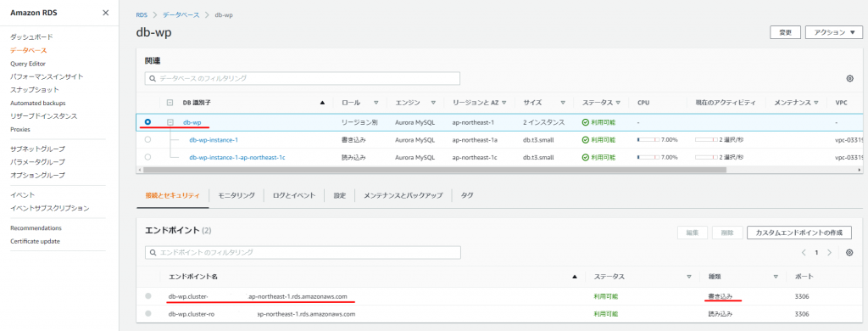Click CPU bar of db-wp-instance-1-ap-northeast-1c row
This screenshot has width=868, height=331.
(648, 157)
